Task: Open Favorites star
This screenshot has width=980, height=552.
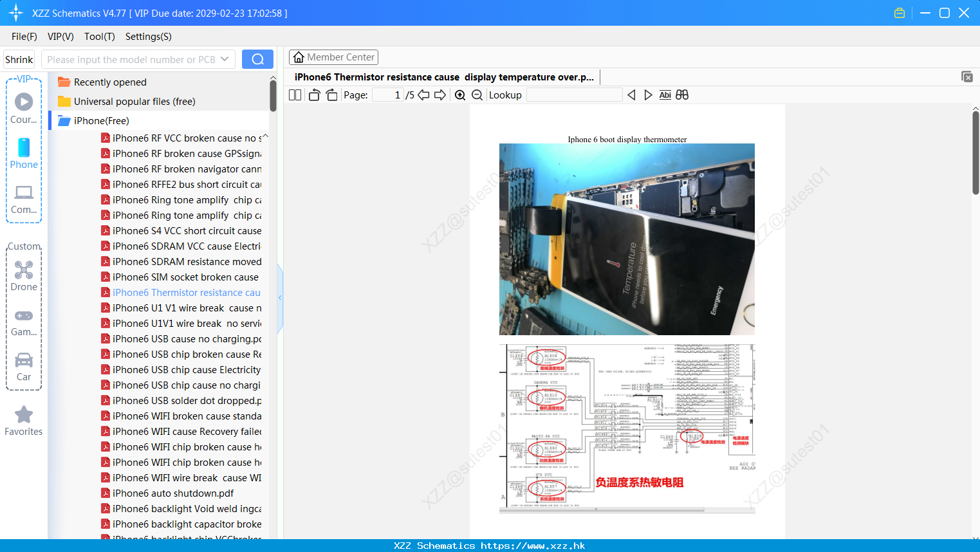Action: 24,421
